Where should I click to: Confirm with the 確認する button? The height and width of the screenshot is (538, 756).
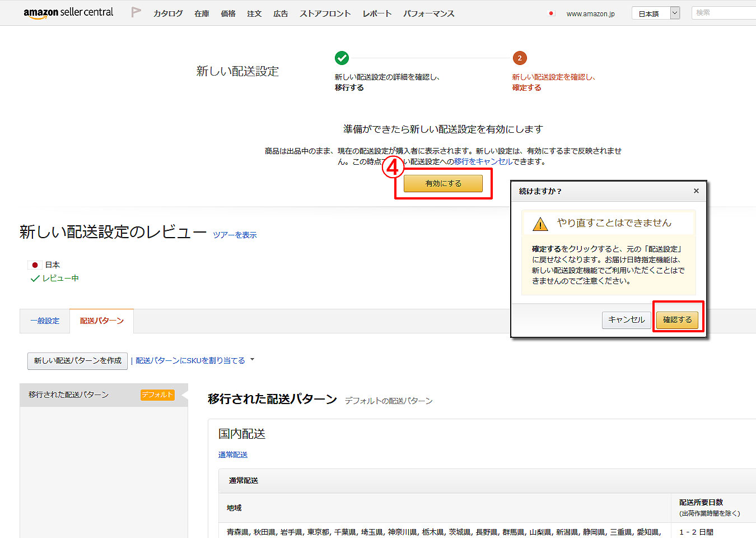tap(677, 320)
